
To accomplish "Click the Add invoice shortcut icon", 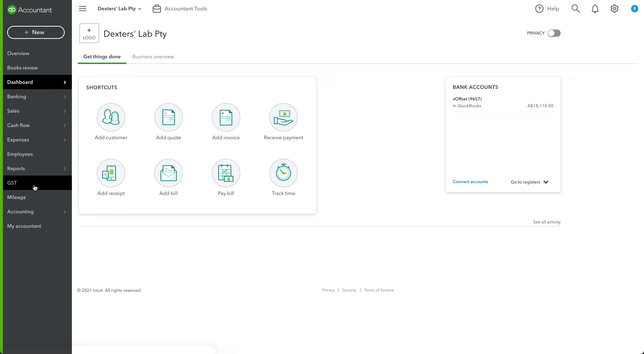I will pos(226,117).
